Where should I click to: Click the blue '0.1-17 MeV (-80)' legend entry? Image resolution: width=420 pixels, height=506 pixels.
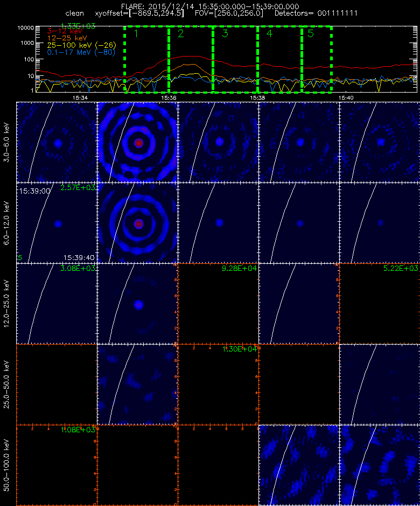81,52
